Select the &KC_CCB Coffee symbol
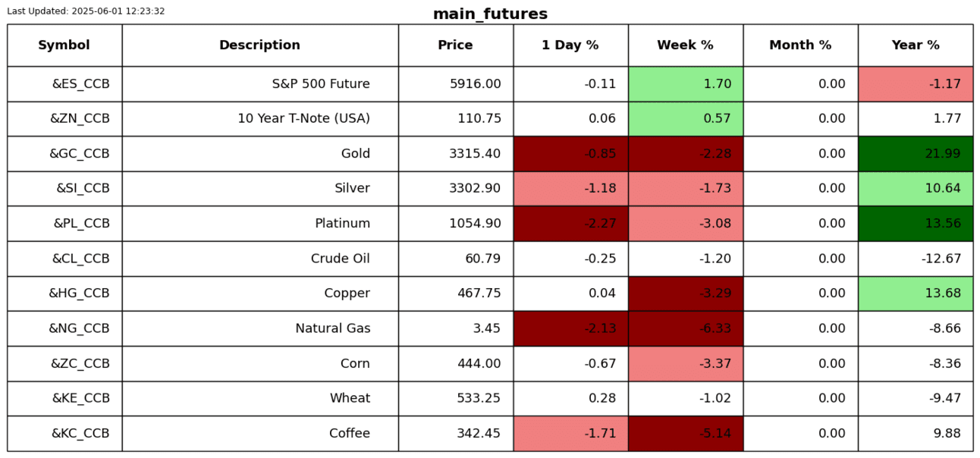980x458 pixels. click(x=80, y=434)
